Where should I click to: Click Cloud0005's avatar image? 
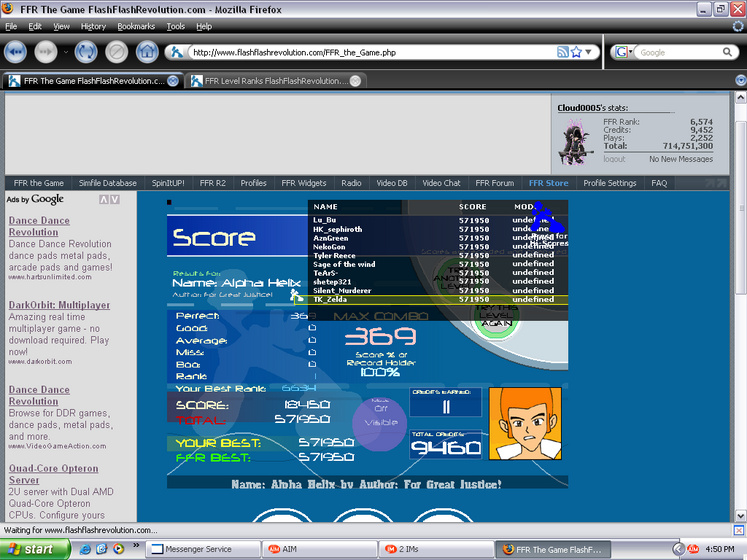(x=576, y=142)
